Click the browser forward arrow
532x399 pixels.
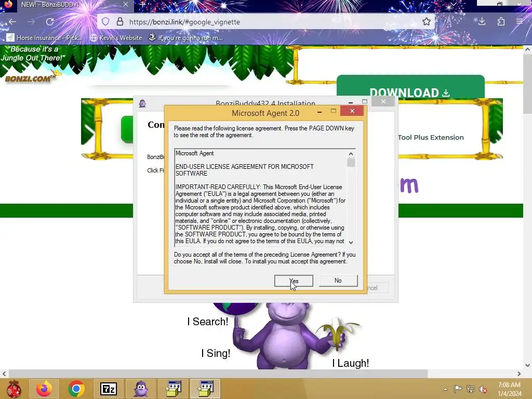(31, 22)
